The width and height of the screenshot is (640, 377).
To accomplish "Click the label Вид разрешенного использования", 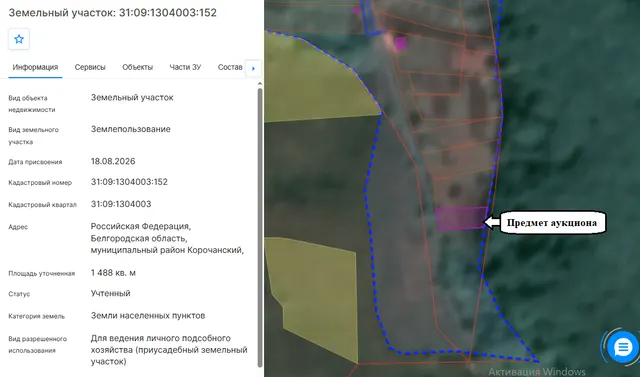I will (38, 345).
